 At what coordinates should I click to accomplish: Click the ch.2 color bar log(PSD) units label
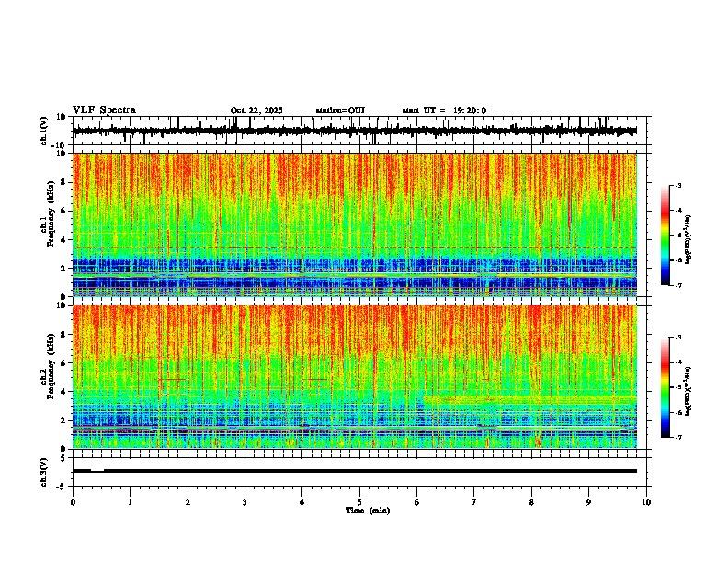[x=688, y=392]
